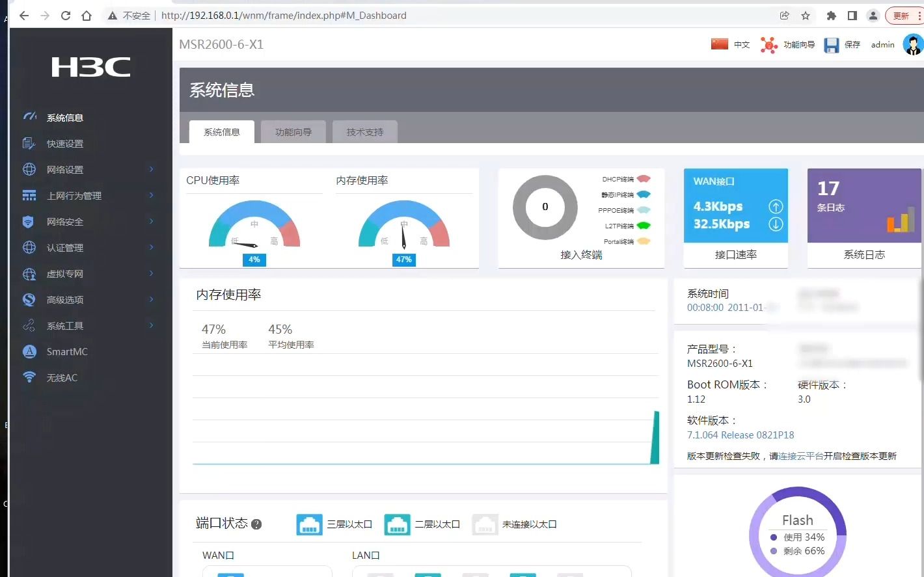Select the 网络安全 shield icon

point(29,221)
